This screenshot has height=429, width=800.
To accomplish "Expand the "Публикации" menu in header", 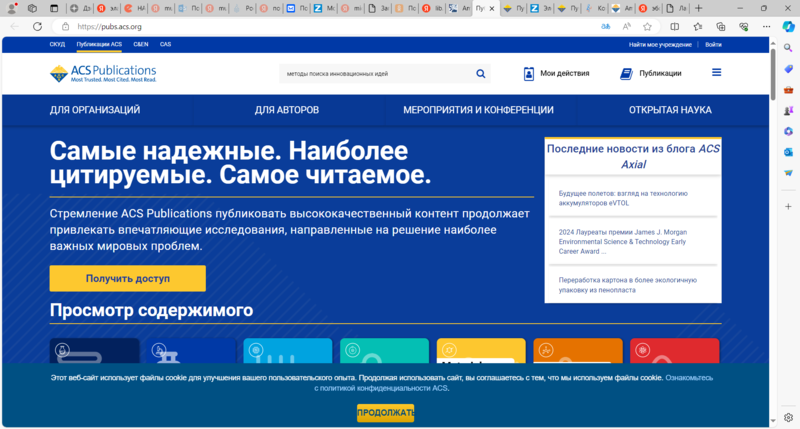I will coord(651,73).
